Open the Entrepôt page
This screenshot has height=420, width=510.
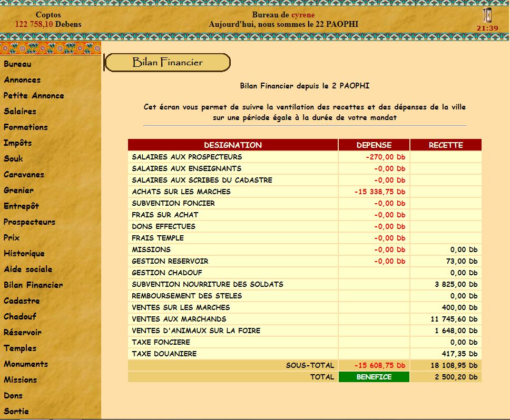coord(21,206)
